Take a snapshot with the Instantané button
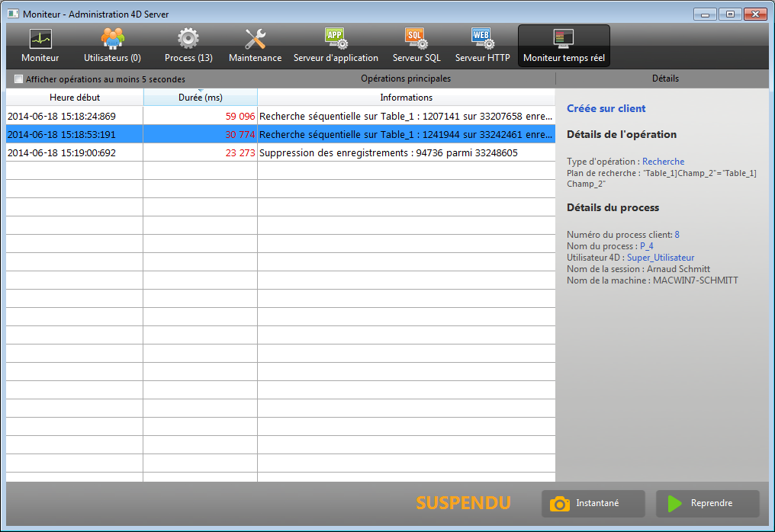This screenshot has height=532, width=775. (x=593, y=503)
